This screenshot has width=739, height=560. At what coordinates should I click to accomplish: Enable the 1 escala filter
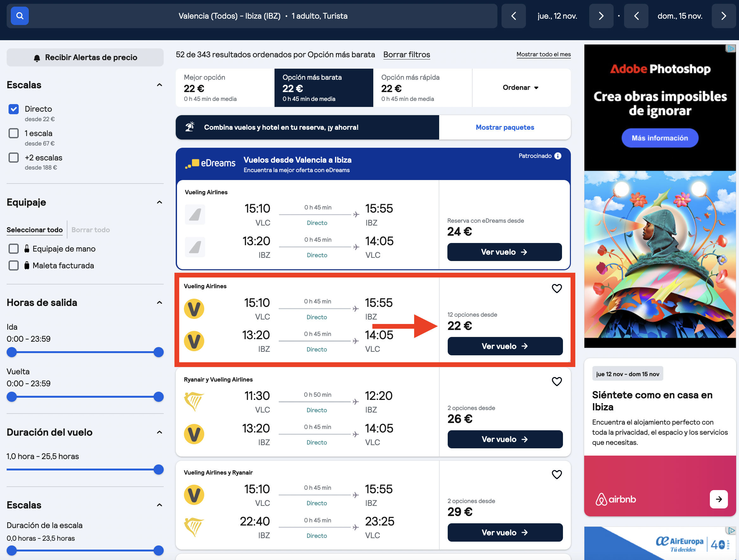click(14, 133)
